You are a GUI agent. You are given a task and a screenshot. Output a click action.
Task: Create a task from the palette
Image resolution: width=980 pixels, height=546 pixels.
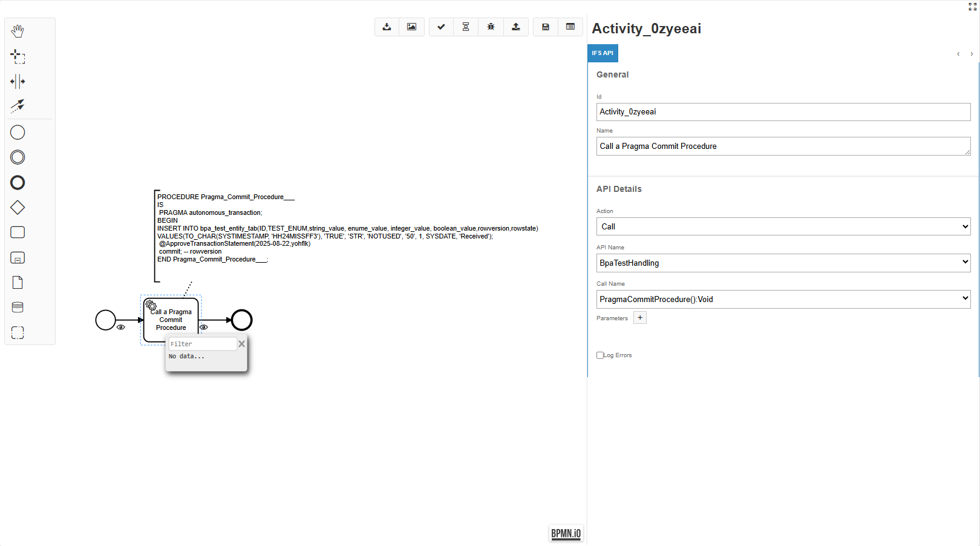(18, 232)
